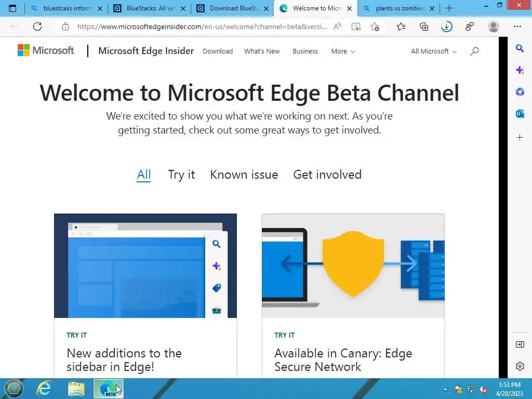Open sidebar settings gear icon
This screenshot has height=399, width=532.
tap(520, 366)
